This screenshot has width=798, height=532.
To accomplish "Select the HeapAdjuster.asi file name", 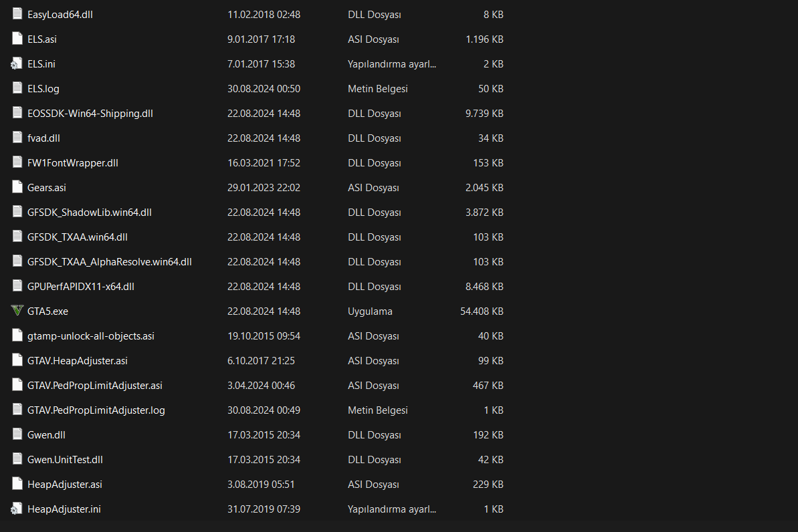I will click(x=65, y=485).
